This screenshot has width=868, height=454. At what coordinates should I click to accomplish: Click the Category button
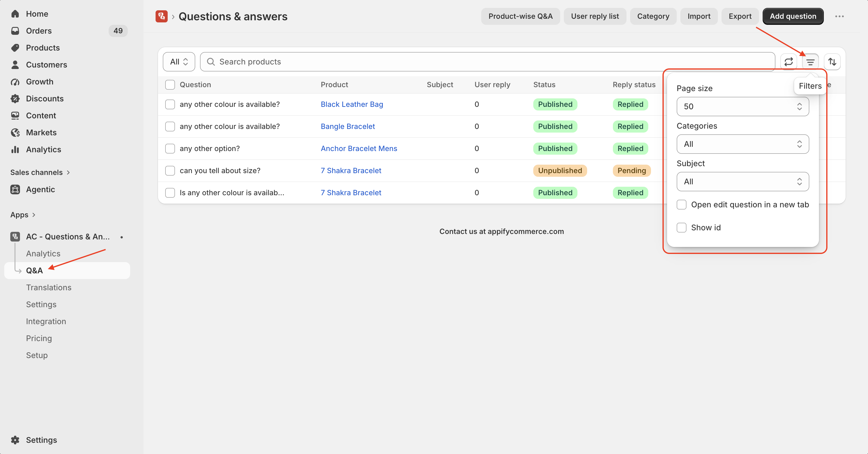click(x=653, y=16)
